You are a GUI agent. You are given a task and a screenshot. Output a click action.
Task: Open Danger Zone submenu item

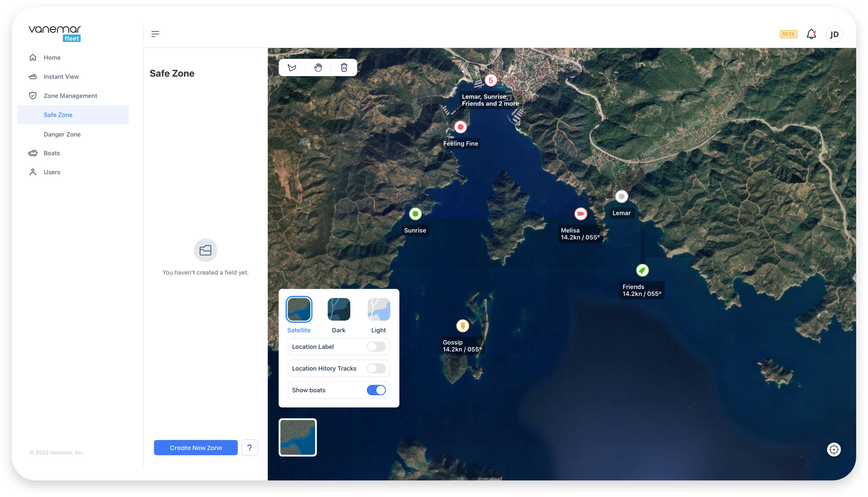pyautogui.click(x=73, y=134)
